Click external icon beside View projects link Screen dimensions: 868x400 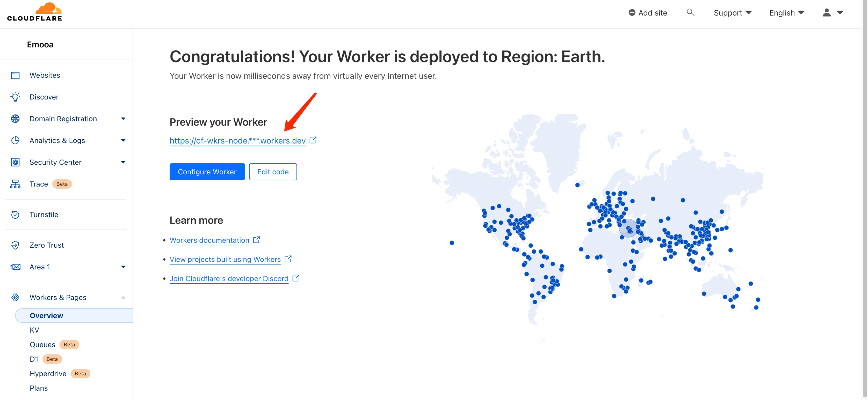click(x=288, y=259)
